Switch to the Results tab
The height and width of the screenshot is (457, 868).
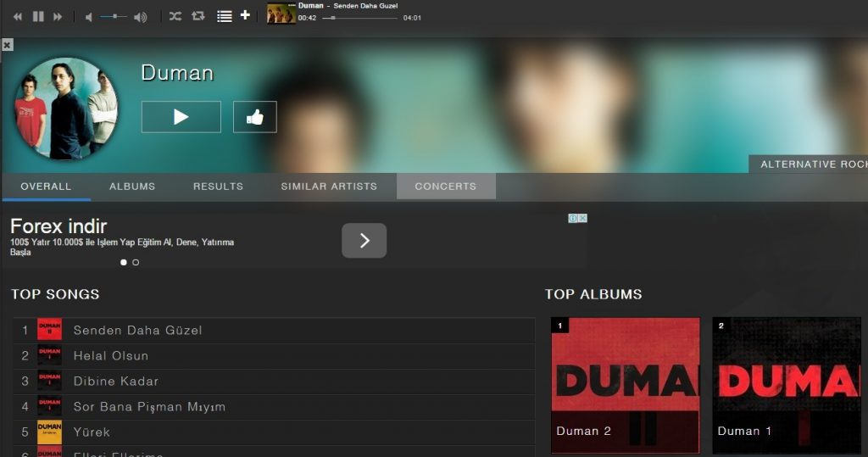(218, 187)
